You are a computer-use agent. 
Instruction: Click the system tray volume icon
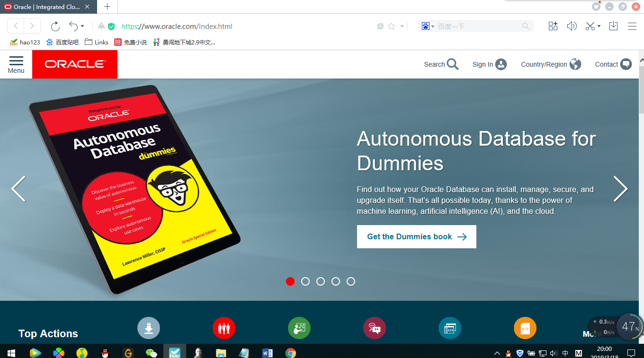coord(554,353)
